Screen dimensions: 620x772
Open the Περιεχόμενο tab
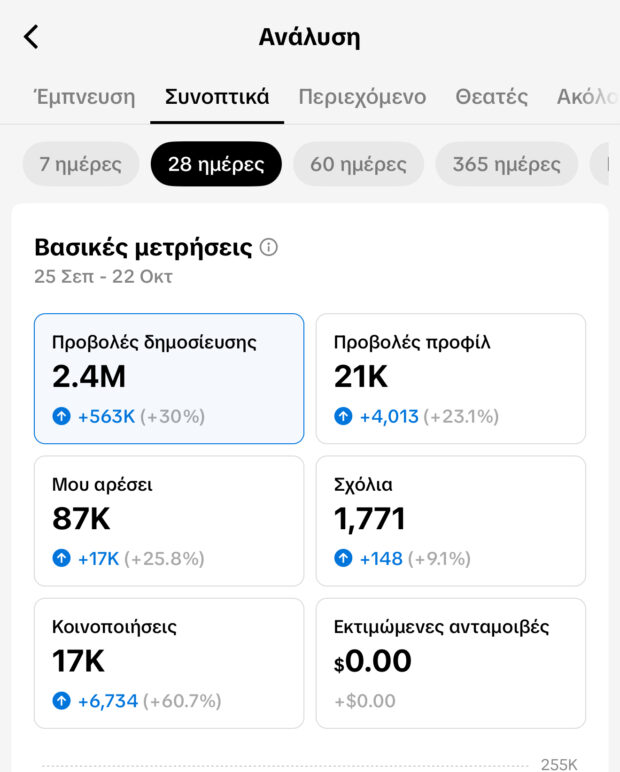(362, 97)
